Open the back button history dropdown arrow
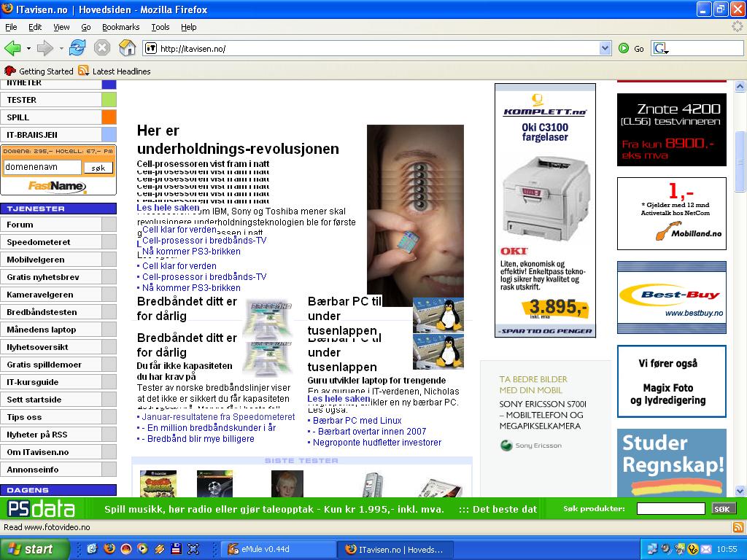This screenshot has width=747, height=560. (28, 49)
